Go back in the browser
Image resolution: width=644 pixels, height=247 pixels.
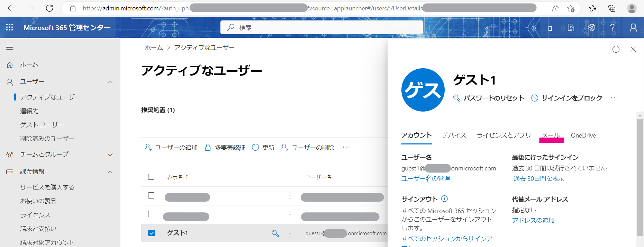pos(11,8)
